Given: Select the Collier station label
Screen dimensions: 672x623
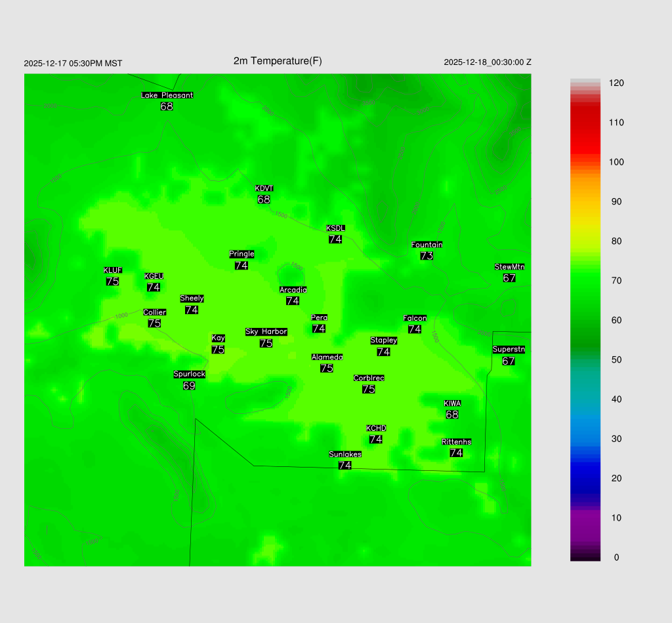Looking at the screenshot, I should click(154, 312).
